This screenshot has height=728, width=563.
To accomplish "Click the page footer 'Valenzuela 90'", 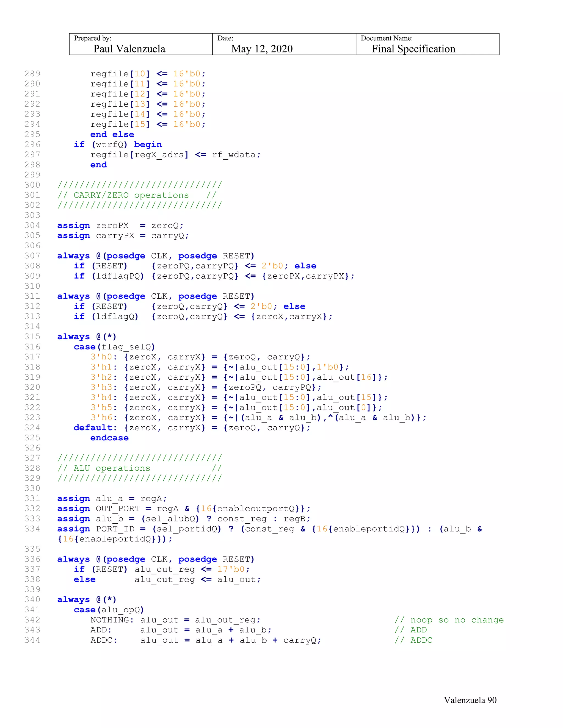I will click(470, 700).
